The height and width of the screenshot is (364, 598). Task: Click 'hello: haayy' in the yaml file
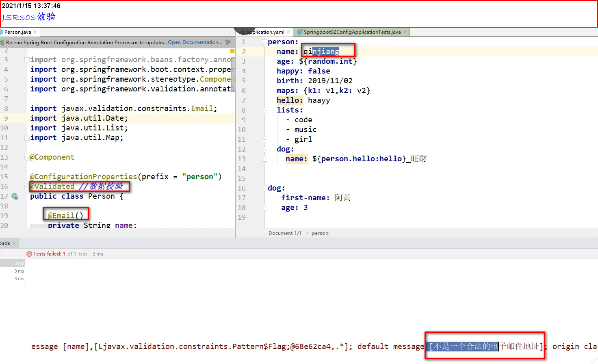point(303,100)
